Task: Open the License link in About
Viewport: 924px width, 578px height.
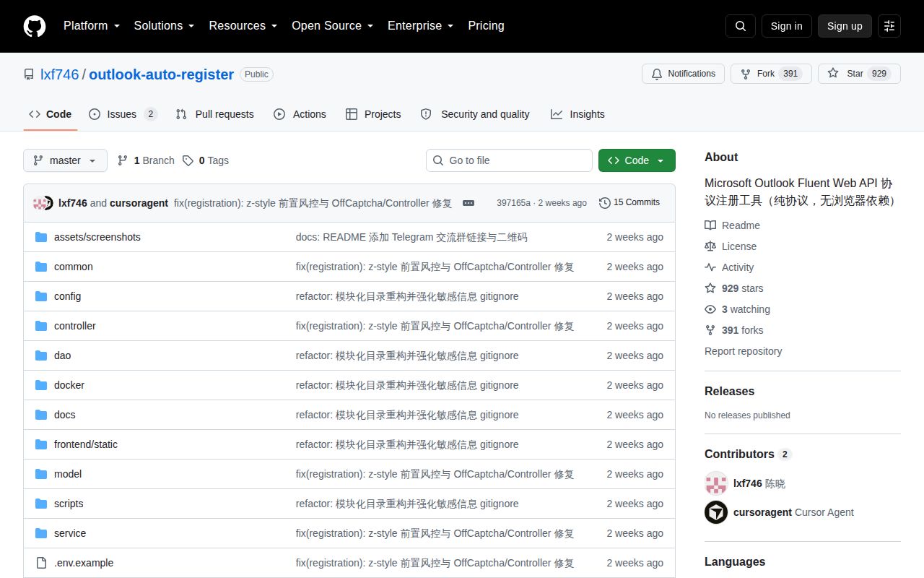Action: 731,246
